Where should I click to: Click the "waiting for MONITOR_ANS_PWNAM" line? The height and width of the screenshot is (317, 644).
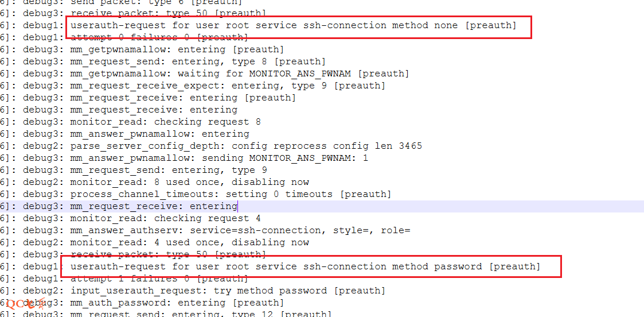tap(239, 74)
